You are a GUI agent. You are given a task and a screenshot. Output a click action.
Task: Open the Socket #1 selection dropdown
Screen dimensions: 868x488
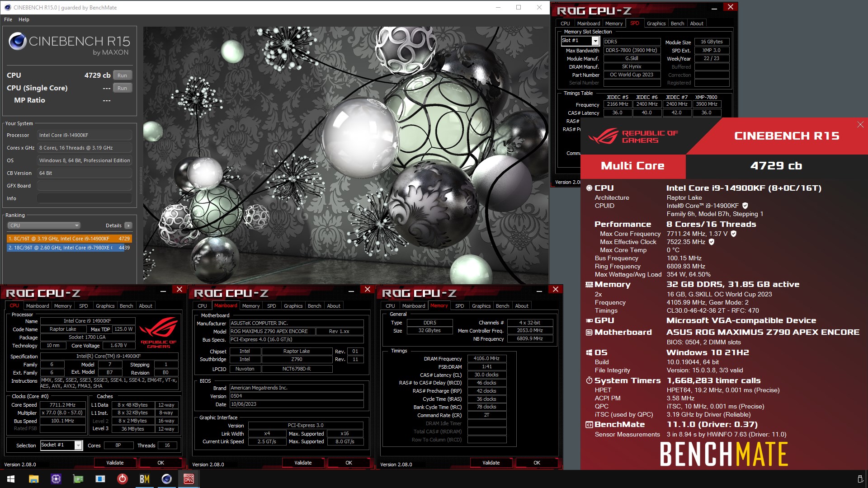pyautogui.click(x=78, y=446)
